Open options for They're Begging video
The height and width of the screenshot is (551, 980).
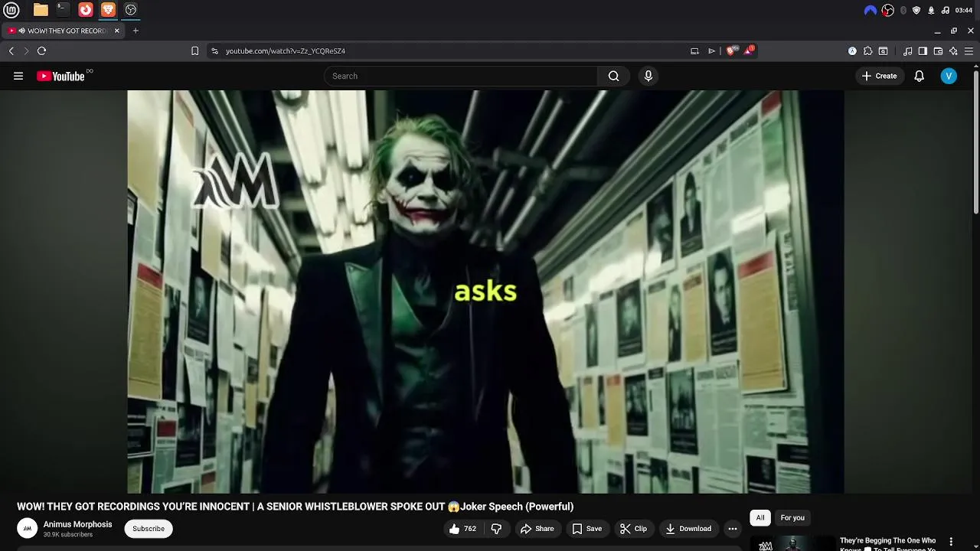951,542
